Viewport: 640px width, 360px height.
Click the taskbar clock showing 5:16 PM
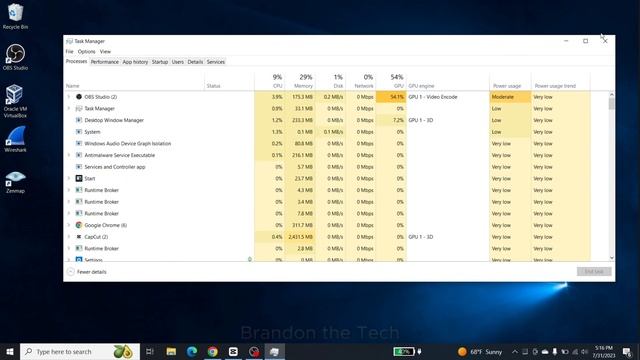pos(604,351)
